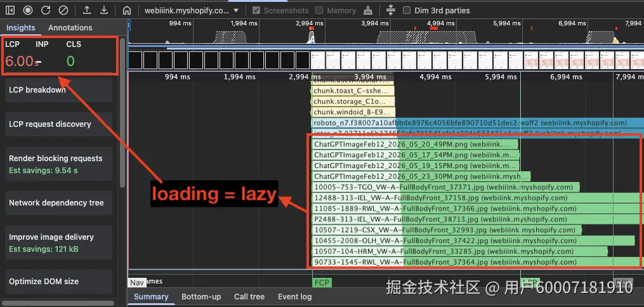Expand the LCP breakdown insight
The height and width of the screenshot is (307, 644).
[x=58, y=90]
